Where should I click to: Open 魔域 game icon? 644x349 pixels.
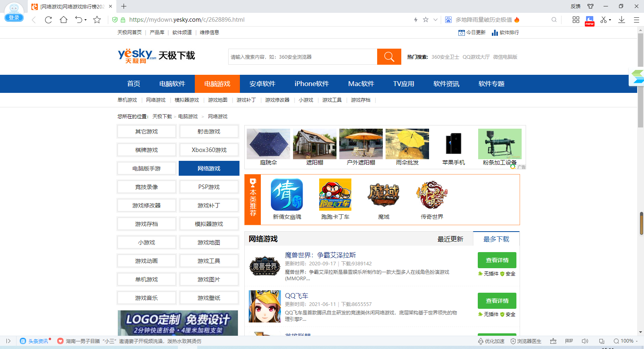[x=384, y=195]
